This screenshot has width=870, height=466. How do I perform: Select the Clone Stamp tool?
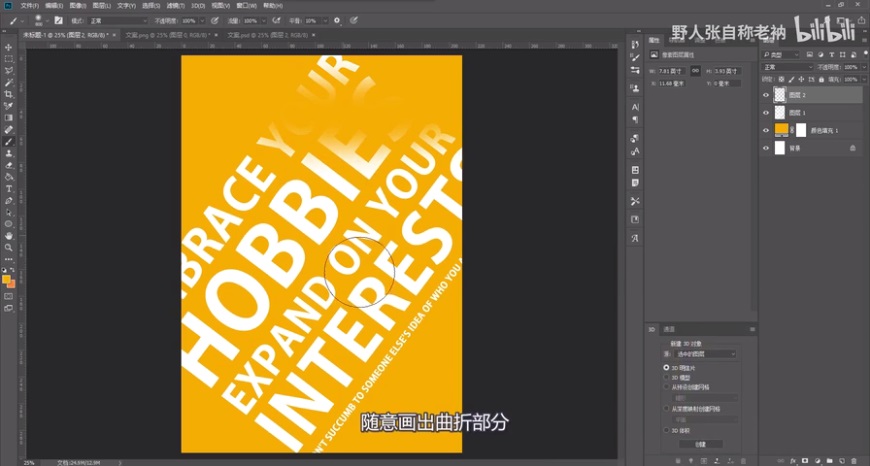(x=8, y=153)
